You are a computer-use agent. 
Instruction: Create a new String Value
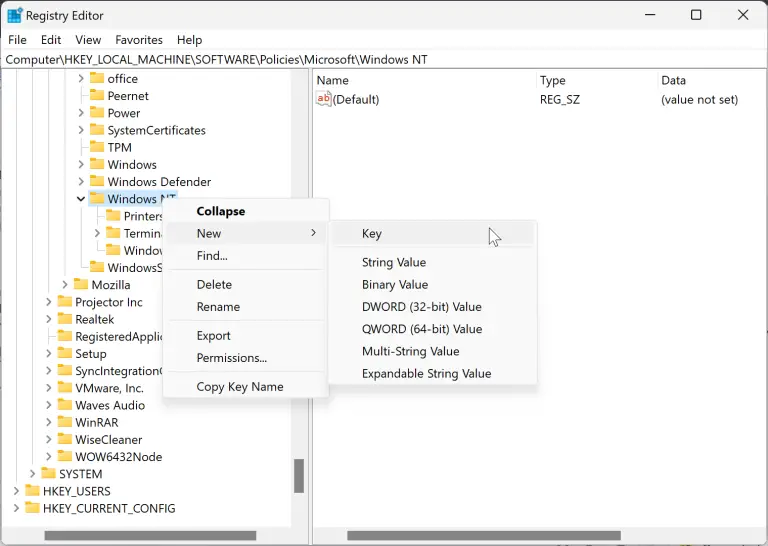(433, 262)
